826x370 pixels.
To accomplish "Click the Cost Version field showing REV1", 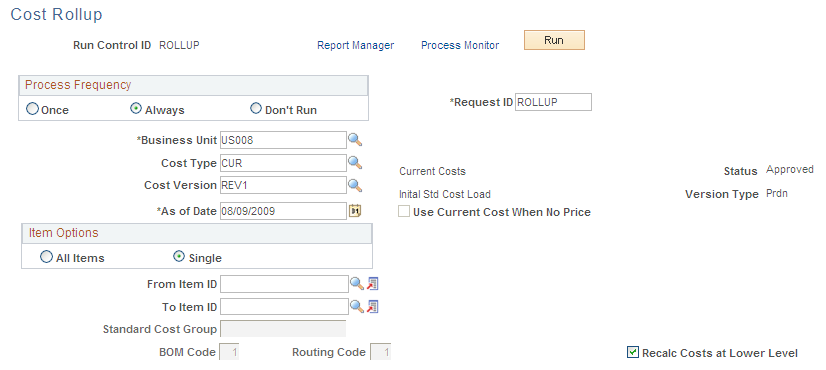I will click(283, 185).
